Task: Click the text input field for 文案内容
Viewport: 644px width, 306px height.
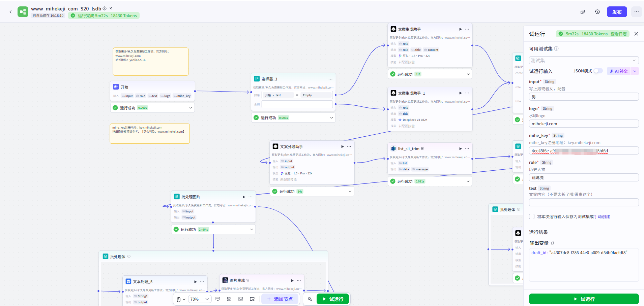Action: (x=584, y=202)
